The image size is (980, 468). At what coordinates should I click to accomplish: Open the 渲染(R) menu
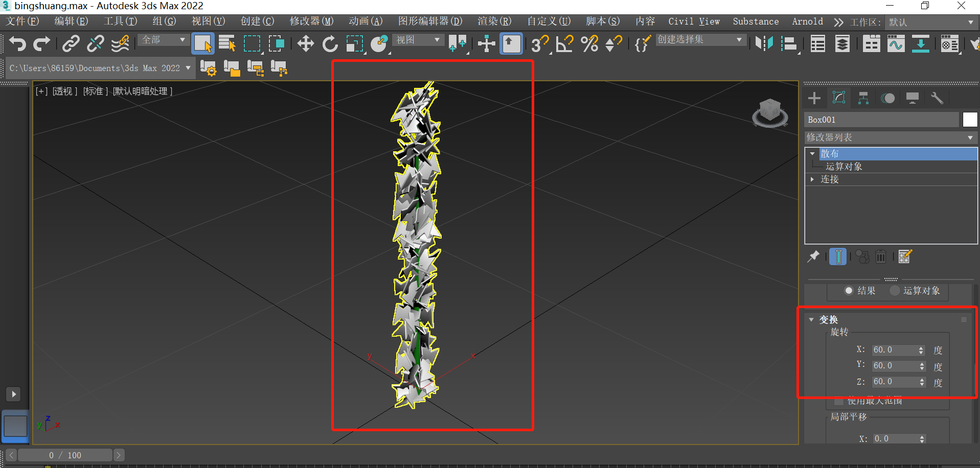494,21
